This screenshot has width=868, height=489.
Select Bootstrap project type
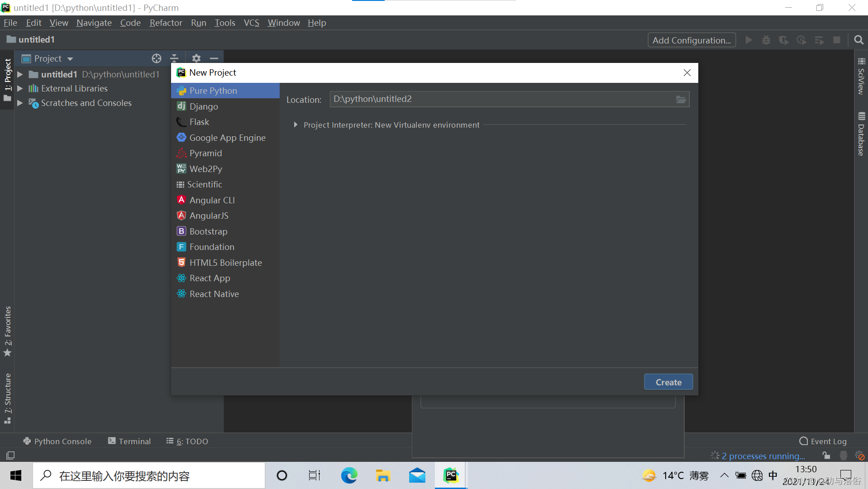click(x=225, y=231)
